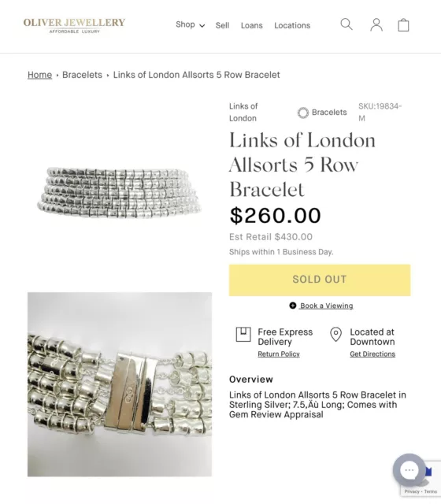Screen dimensions: 441x504
Task: View the bracelet clasp close-up photo
Action: tap(120, 384)
